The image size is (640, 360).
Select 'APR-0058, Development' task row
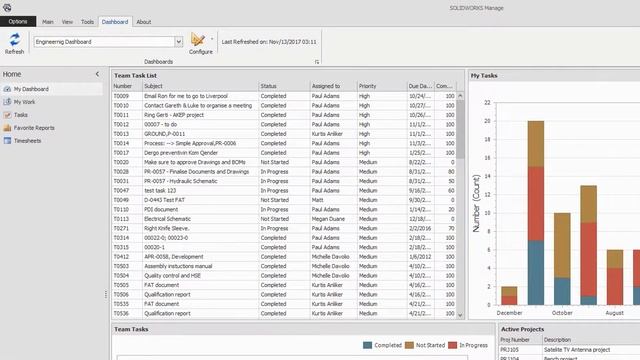(284, 257)
